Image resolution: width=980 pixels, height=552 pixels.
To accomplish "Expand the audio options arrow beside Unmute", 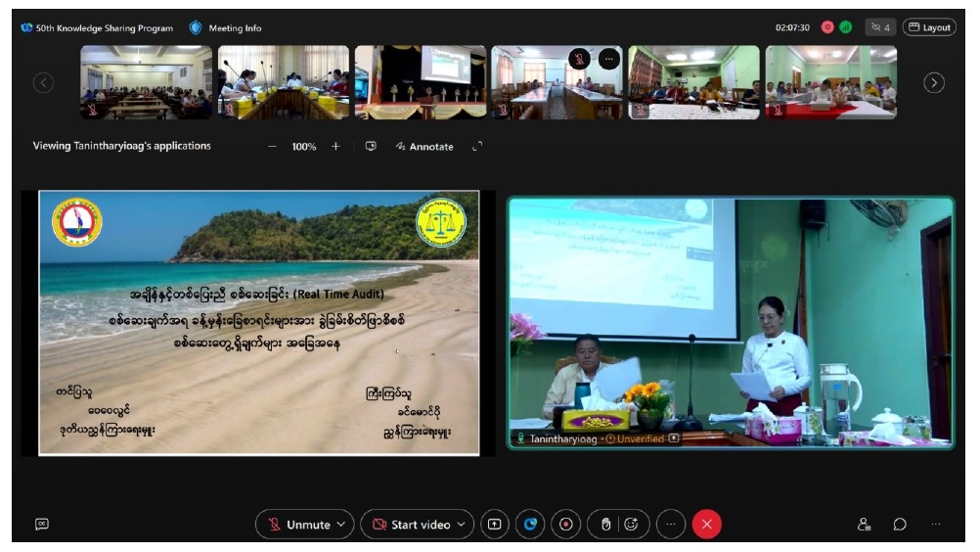I will [340, 525].
